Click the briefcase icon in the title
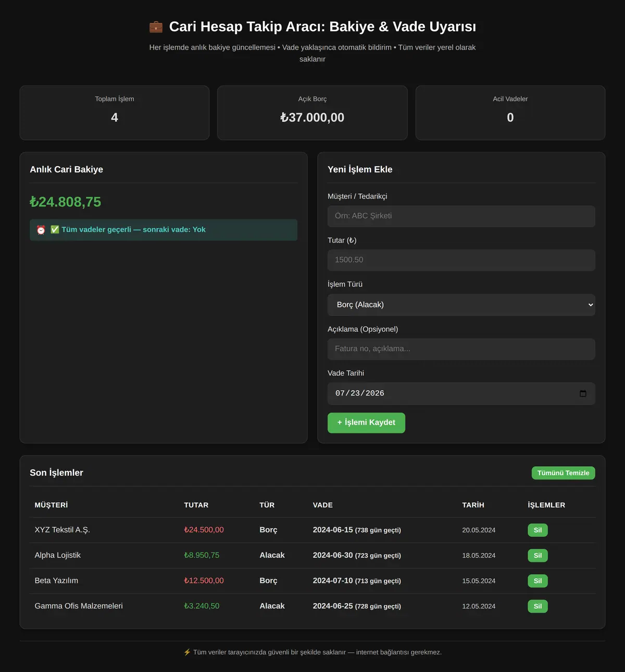This screenshot has width=625, height=672. click(156, 27)
